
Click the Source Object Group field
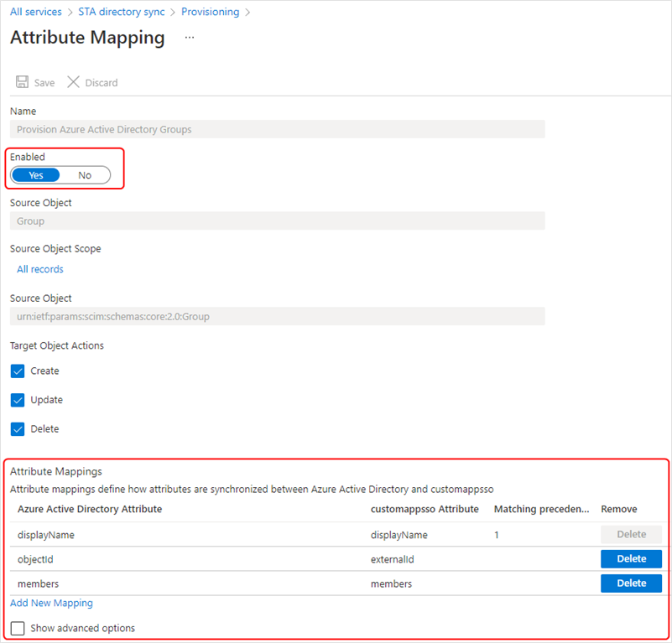278,221
